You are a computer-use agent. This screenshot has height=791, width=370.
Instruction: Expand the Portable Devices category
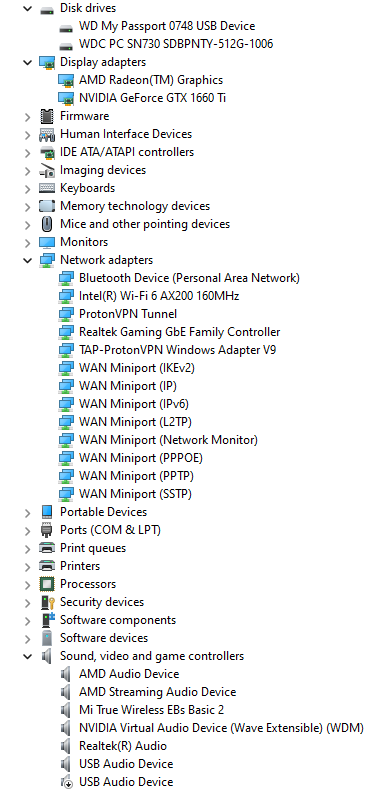(x=27, y=513)
